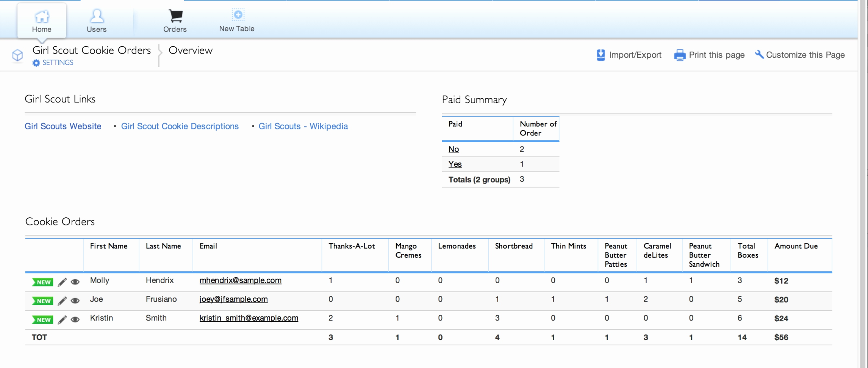Switch to the Users tab
Image resolution: width=868 pixels, height=368 pixels.
click(97, 21)
